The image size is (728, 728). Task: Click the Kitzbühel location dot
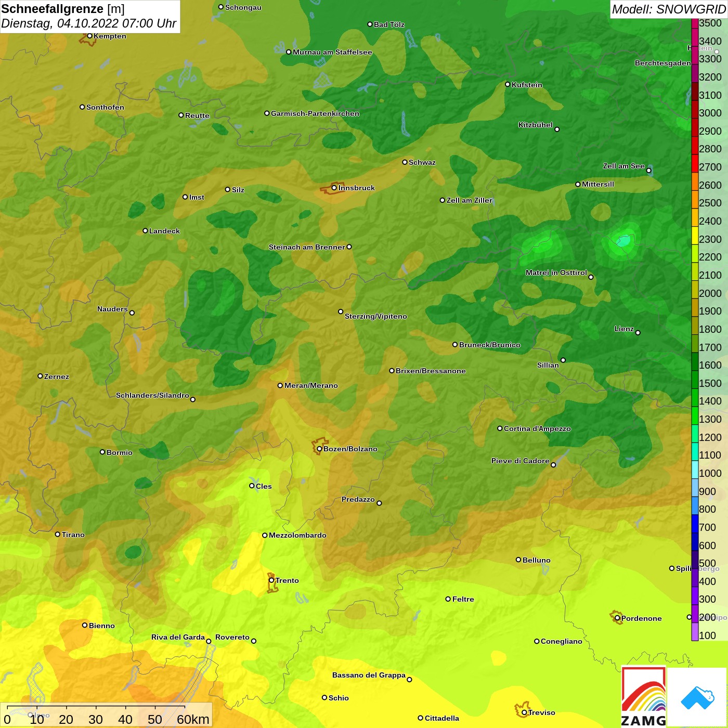[557, 129]
